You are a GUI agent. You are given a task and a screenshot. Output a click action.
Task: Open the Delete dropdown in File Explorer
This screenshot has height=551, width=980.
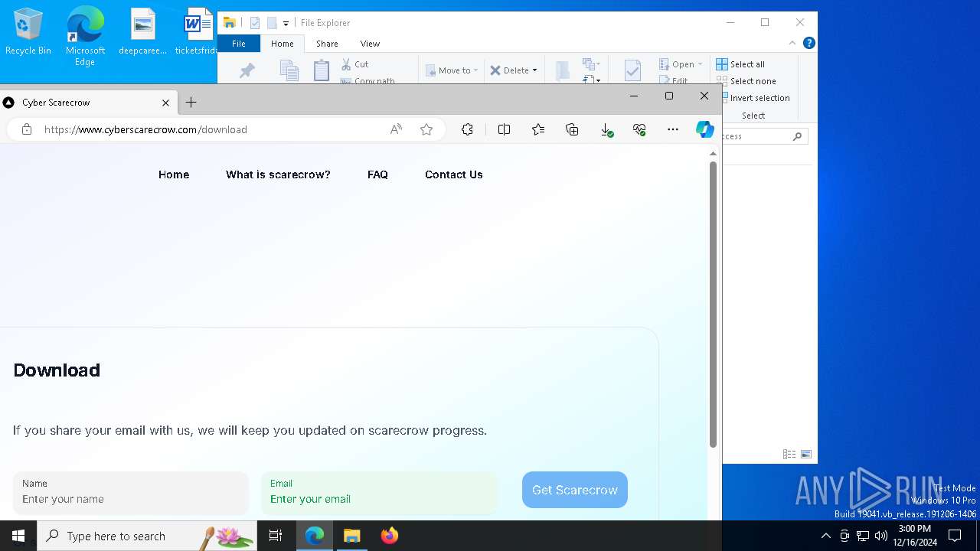[x=514, y=70]
